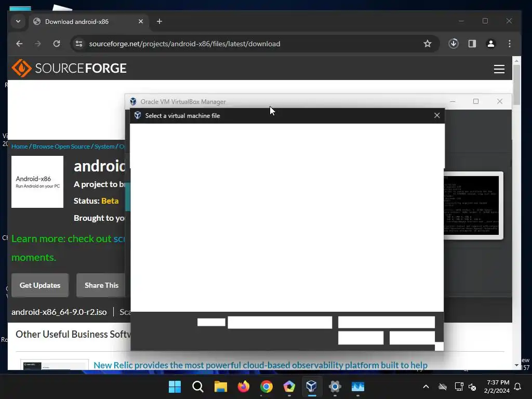Follow the Home breadcrumb link
The width and height of the screenshot is (532, 399).
pos(20,147)
